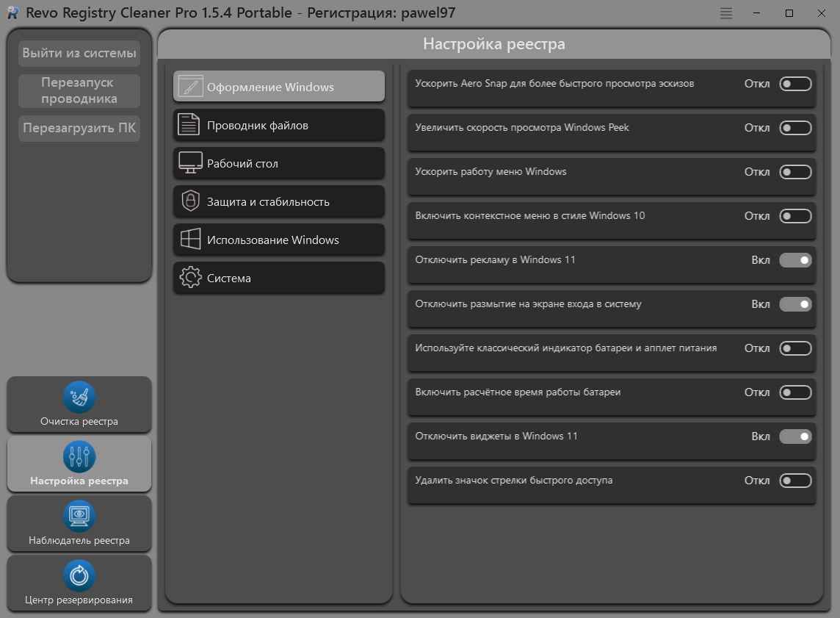
Task: Toggle the Windows Peek speed switch
Action: pyautogui.click(x=795, y=128)
